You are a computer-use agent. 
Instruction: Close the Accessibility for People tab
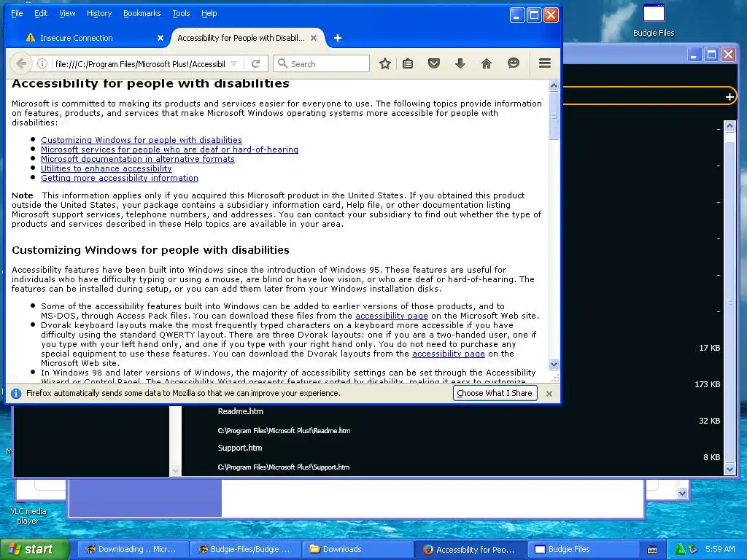click(314, 38)
